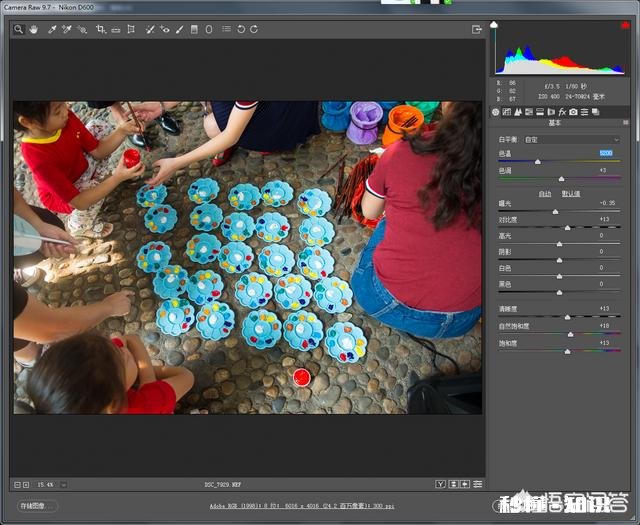Screen dimensions: 640x525
Task: Open the Presets panel tab
Action: [584, 112]
